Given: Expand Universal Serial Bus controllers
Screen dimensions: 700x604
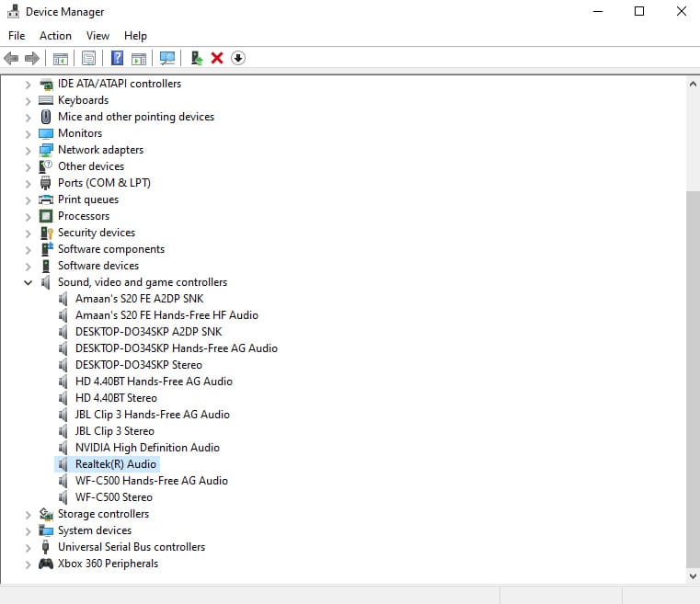Looking at the screenshot, I should click(x=28, y=547).
